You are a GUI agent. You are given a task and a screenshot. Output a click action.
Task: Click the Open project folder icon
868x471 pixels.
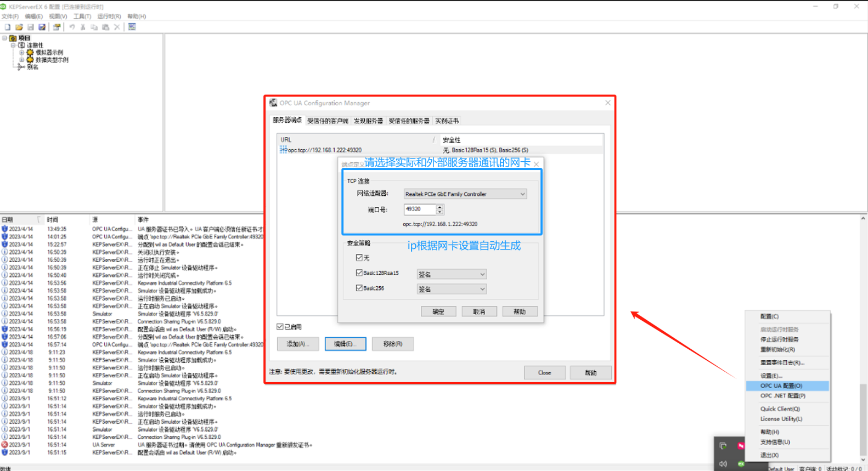click(x=19, y=27)
